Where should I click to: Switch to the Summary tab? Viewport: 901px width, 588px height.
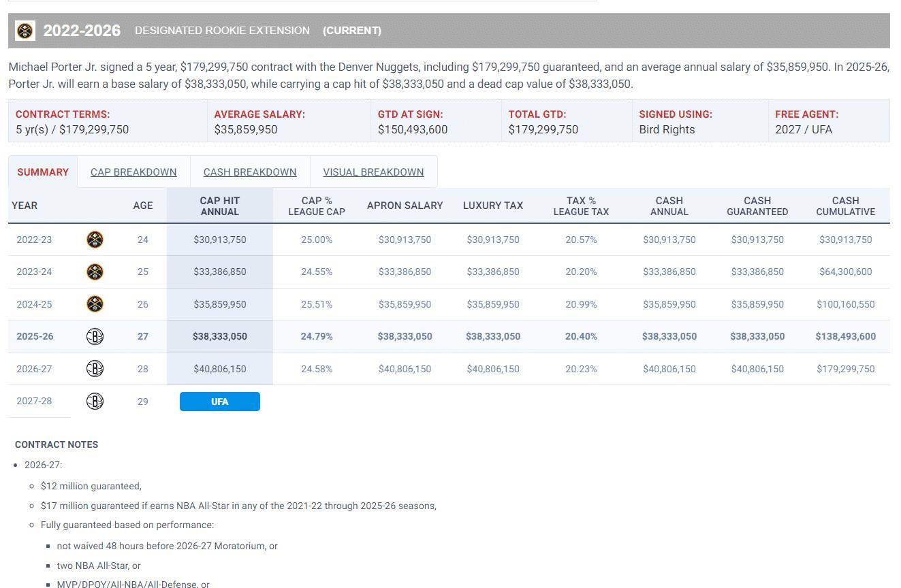click(43, 172)
